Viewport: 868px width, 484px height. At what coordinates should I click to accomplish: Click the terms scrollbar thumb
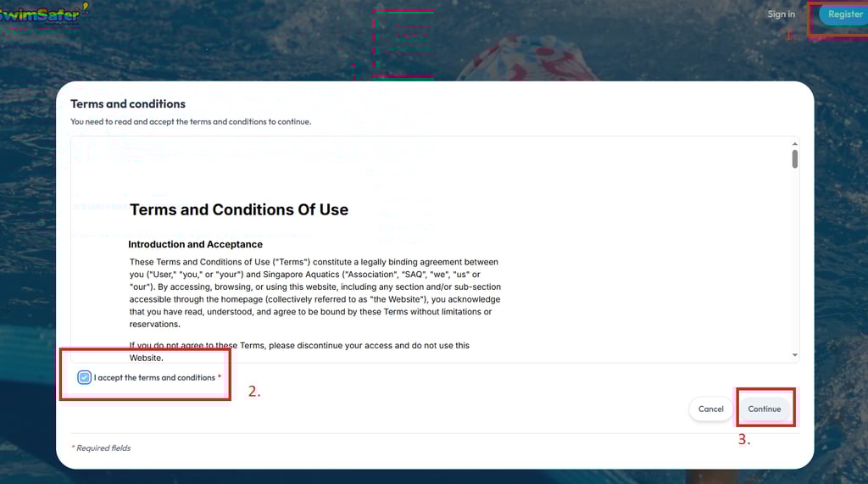pyautogui.click(x=795, y=159)
